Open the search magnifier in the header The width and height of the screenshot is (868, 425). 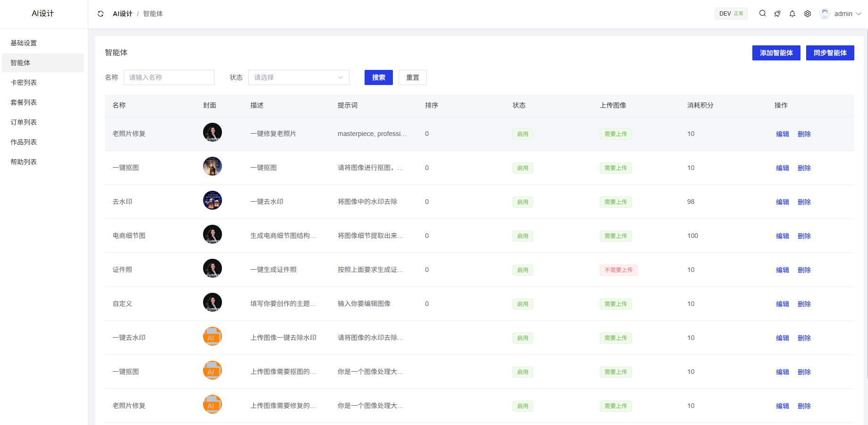click(x=762, y=14)
